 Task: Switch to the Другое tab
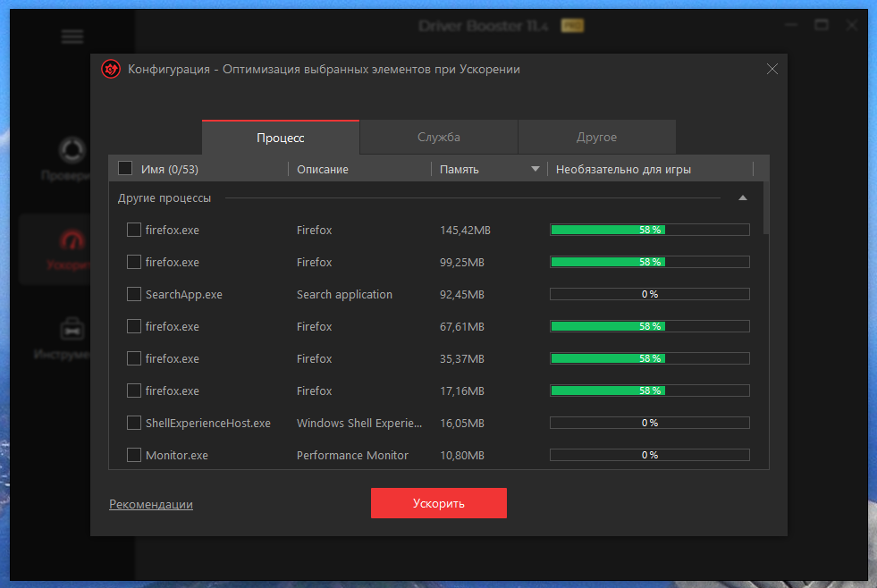tap(597, 137)
